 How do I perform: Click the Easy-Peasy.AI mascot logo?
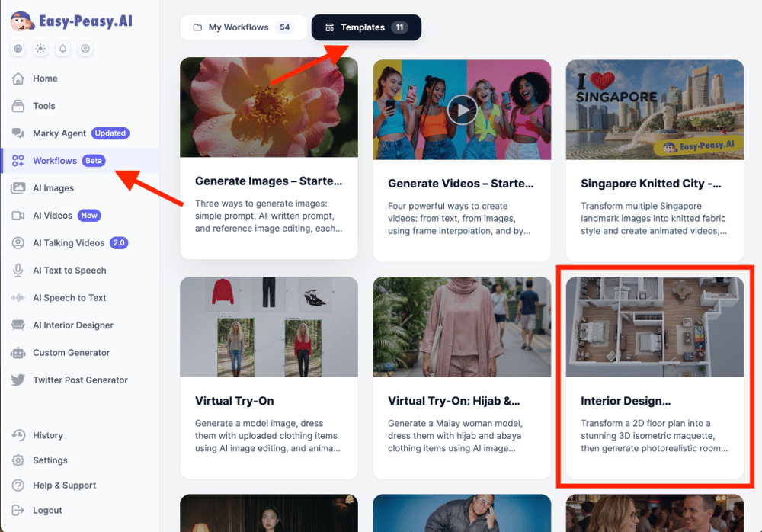[x=23, y=21]
